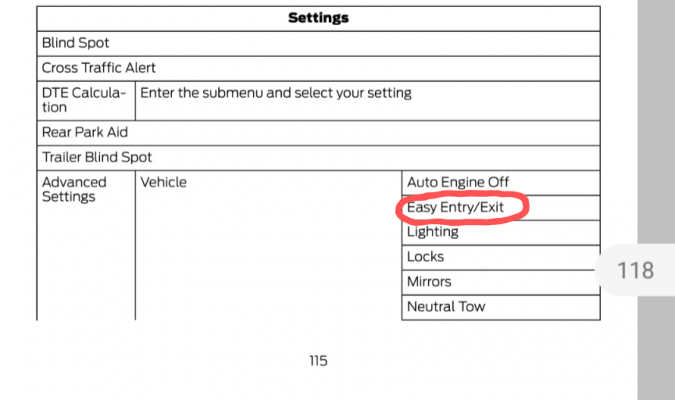Select the Auto Engine Off entry
This screenshot has width=675, height=400.
(501, 183)
